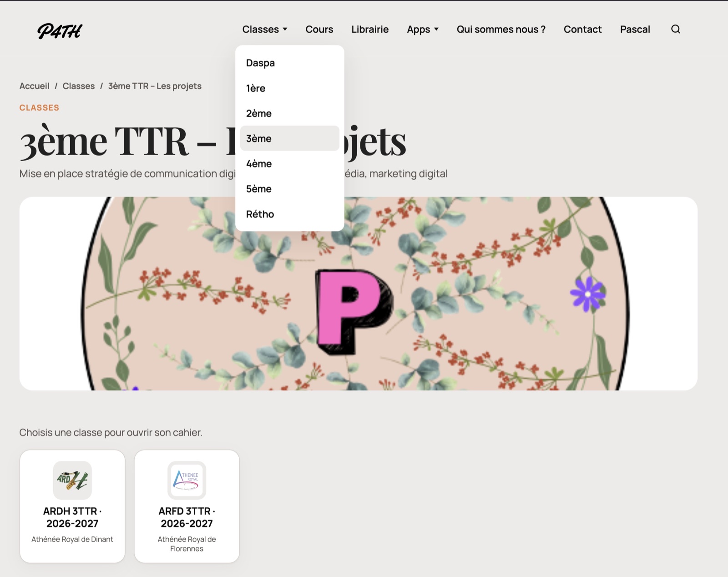This screenshot has width=728, height=577.
Task: Expand the Apps dropdown arrow
Action: click(436, 29)
